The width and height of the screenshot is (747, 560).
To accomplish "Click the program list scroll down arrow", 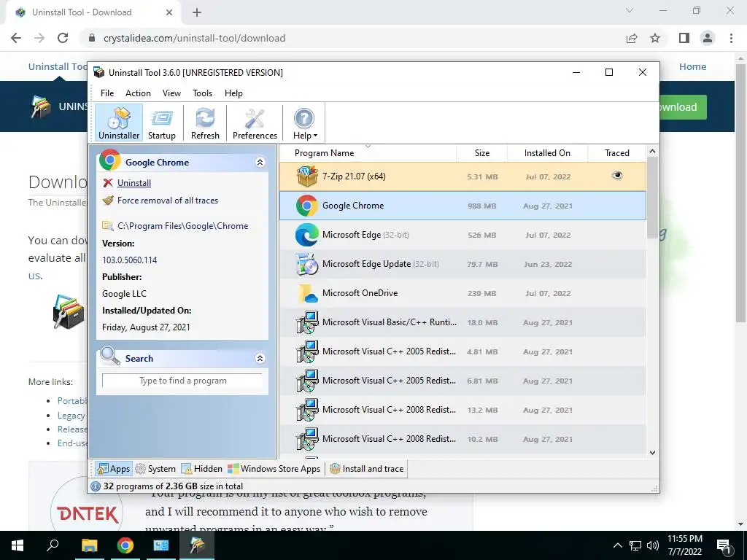I will 653,453.
